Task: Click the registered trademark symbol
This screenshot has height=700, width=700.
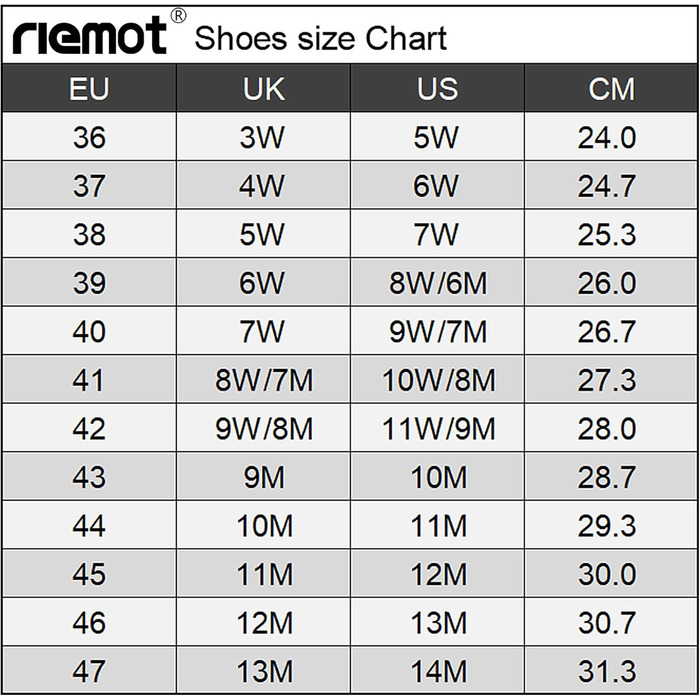Action: tap(178, 16)
